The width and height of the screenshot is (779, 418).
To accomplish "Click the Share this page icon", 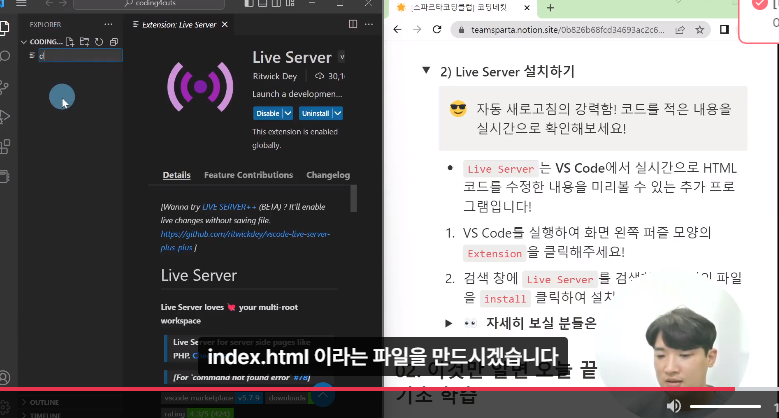I will (680, 30).
